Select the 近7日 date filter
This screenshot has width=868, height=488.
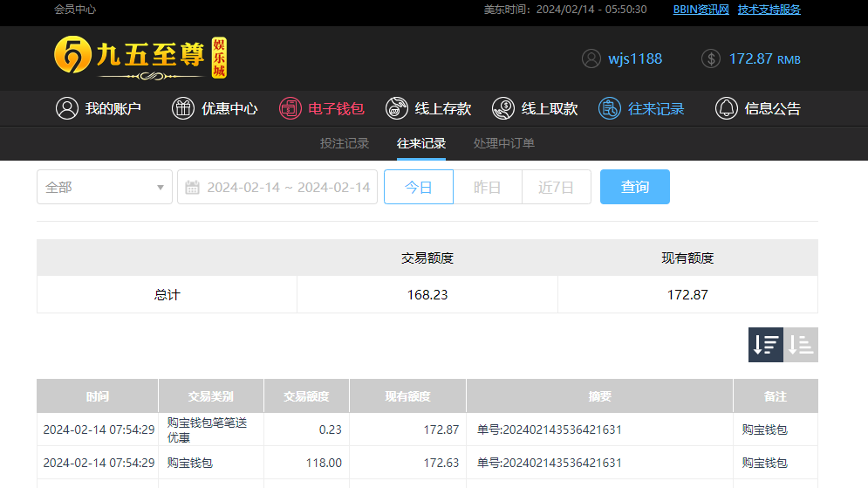(557, 187)
